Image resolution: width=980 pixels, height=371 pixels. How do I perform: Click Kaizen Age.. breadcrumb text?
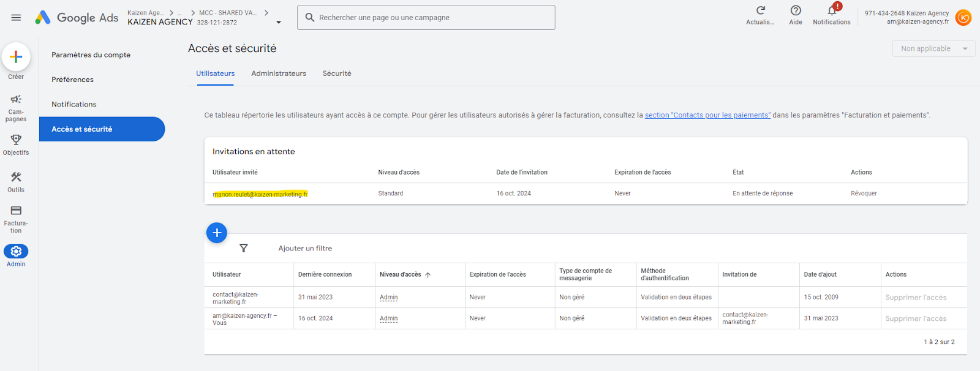click(x=146, y=13)
